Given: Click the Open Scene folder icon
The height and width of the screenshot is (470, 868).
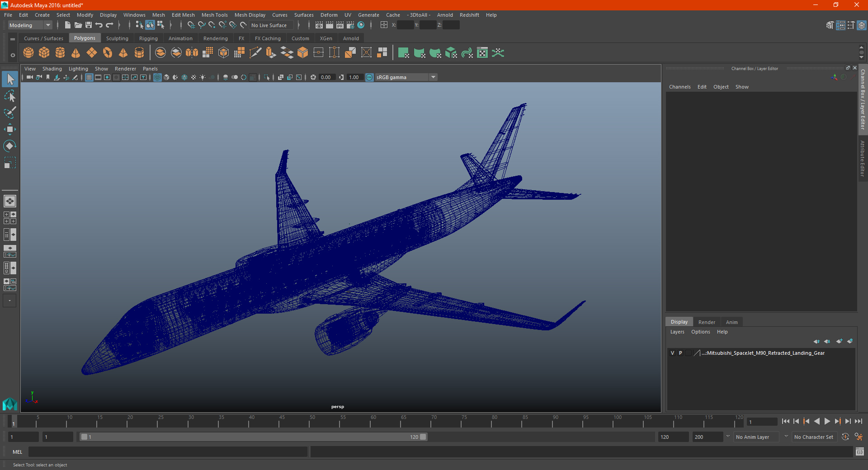Looking at the screenshot, I should [x=78, y=25].
